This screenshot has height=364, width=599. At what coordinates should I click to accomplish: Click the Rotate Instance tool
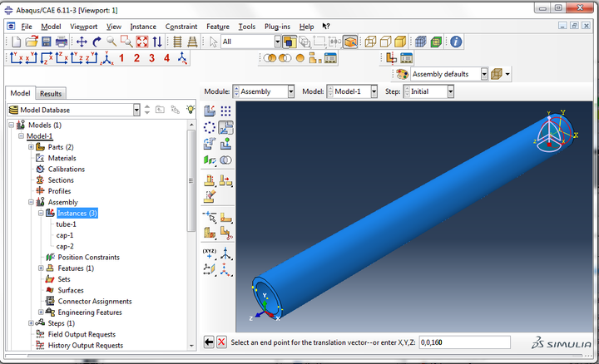tap(210, 144)
